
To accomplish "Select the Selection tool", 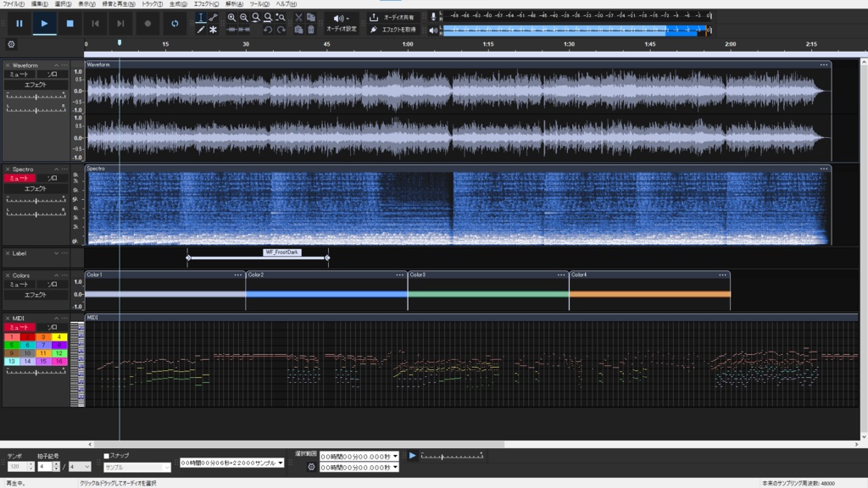I will point(201,17).
